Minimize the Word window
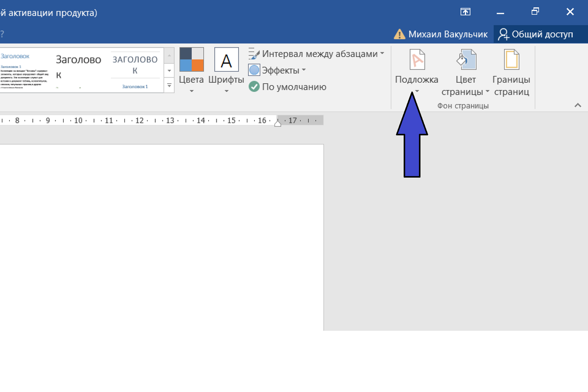The height and width of the screenshot is (392, 588). 500,12
